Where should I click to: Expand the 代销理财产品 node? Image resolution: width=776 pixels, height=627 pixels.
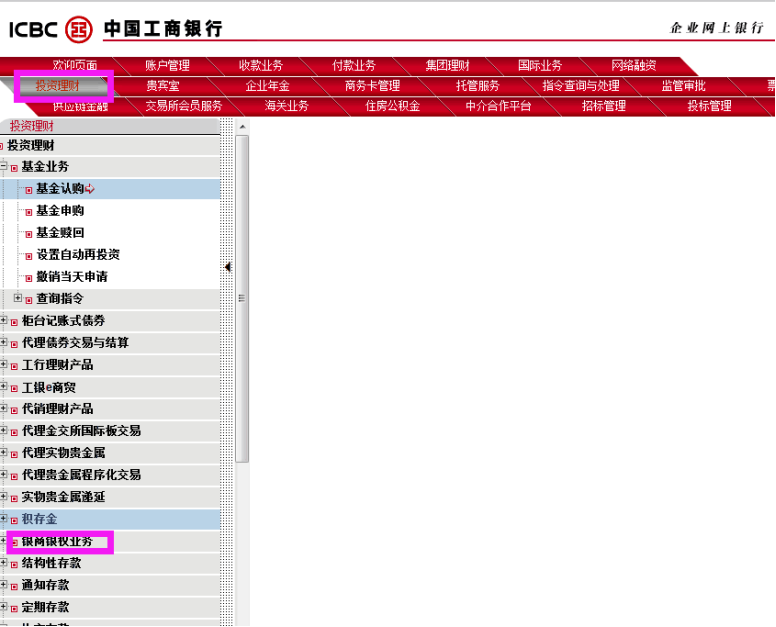coord(4,409)
